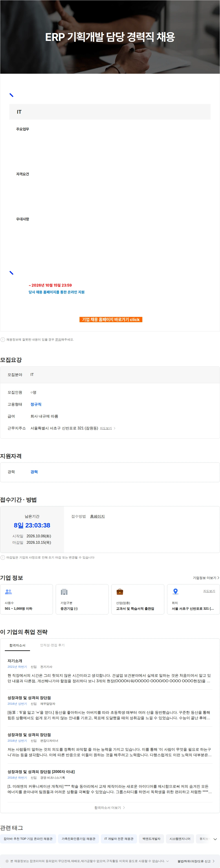Select the 시스템엔지니어 tag
Viewport: 220px width, 868px height.
tap(180, 839)
